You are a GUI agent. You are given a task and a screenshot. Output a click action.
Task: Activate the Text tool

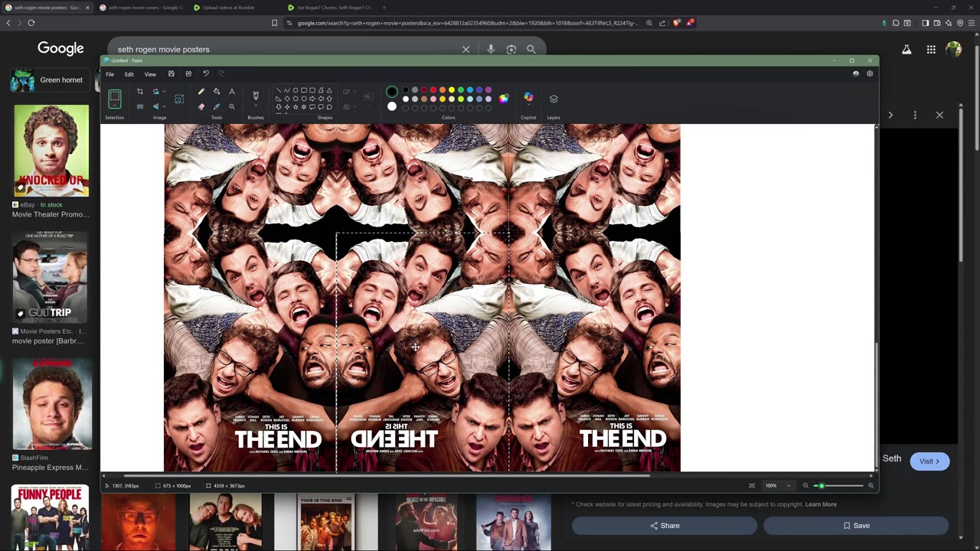click(x=232, y=92)
